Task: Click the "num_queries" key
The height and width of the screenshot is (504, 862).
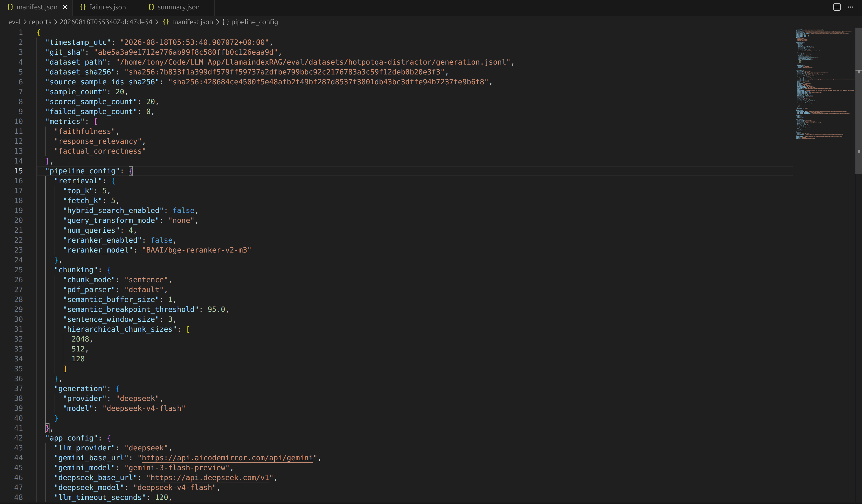Action: tap(91, 230)
